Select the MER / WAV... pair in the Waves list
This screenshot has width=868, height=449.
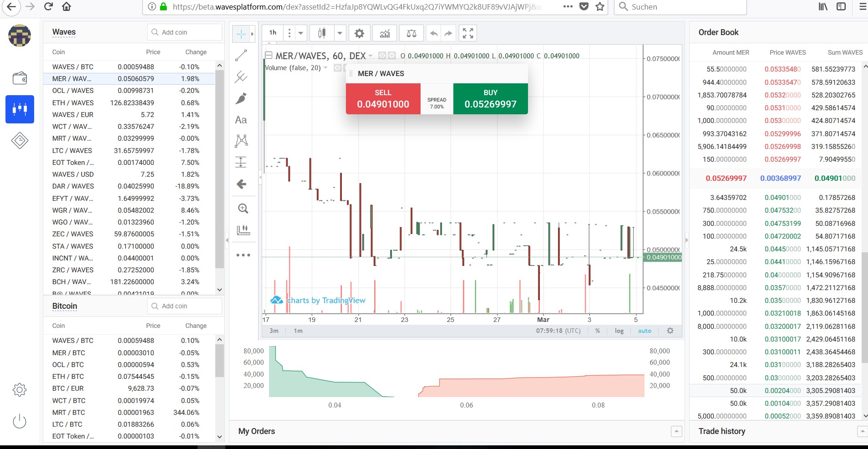(x=129, y=79)
